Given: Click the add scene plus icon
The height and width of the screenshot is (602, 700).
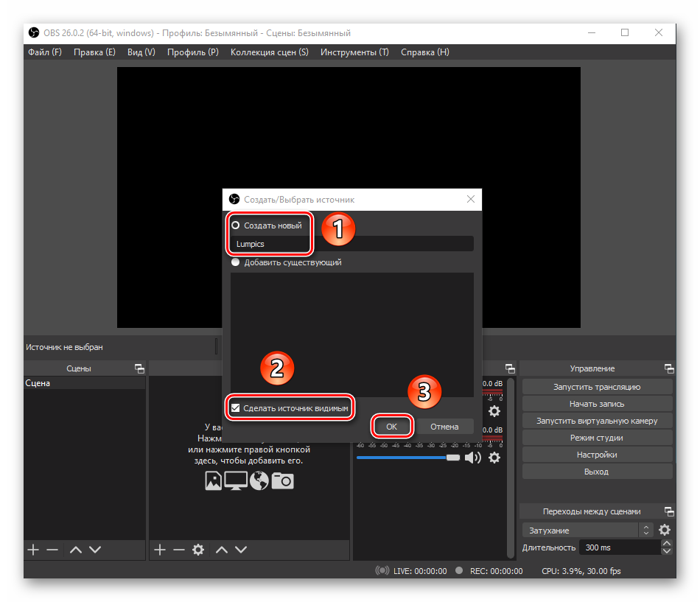Looking at the screenshot, I should [x=33, y=550].
